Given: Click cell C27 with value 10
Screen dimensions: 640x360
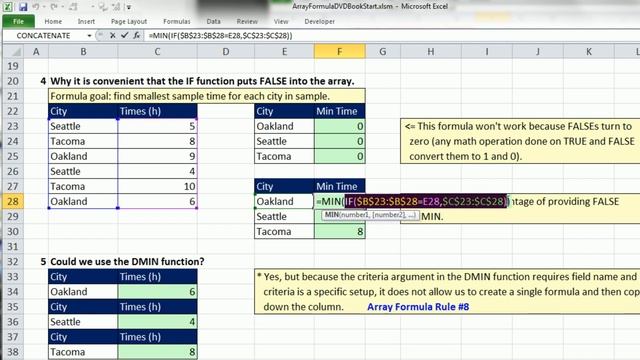Looking at the screenshot, I should pos(157,186).
